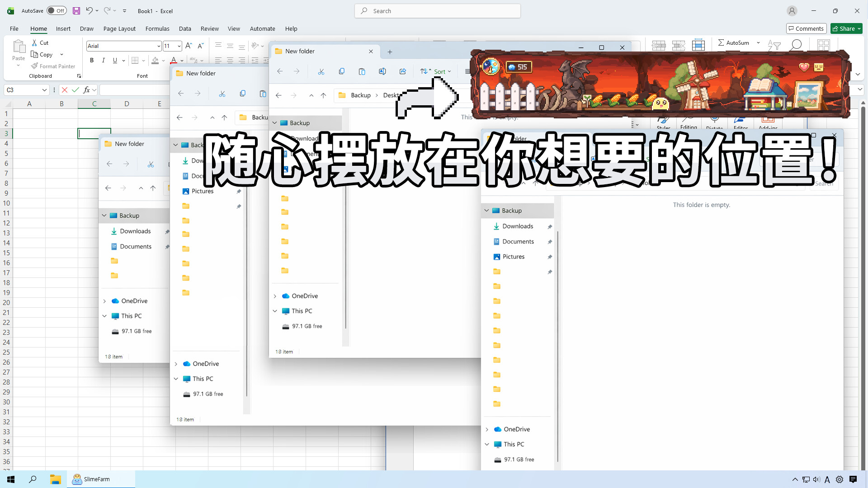Screen dimensions: 868x488
Task: Open File Explorer from the taskbar
Action: click(55, 479)
